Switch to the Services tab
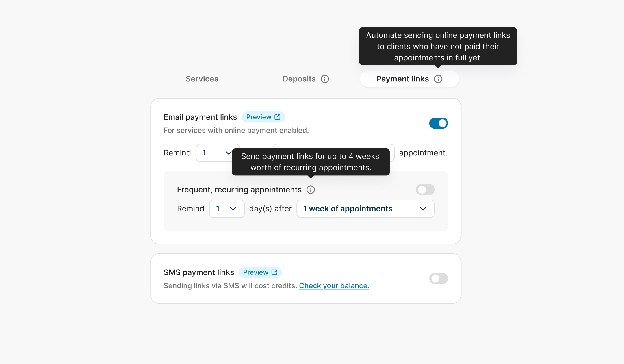The image size is (624, 364). point(202,79)
